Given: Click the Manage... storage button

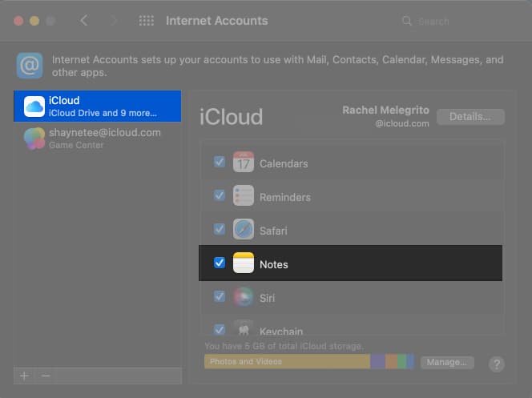Looking at the screenshot, I should point(447,362).
